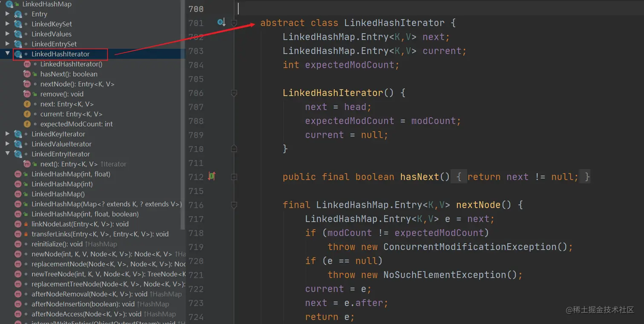
Task: Click the method icon beside newNode
Action: [18, 254]
